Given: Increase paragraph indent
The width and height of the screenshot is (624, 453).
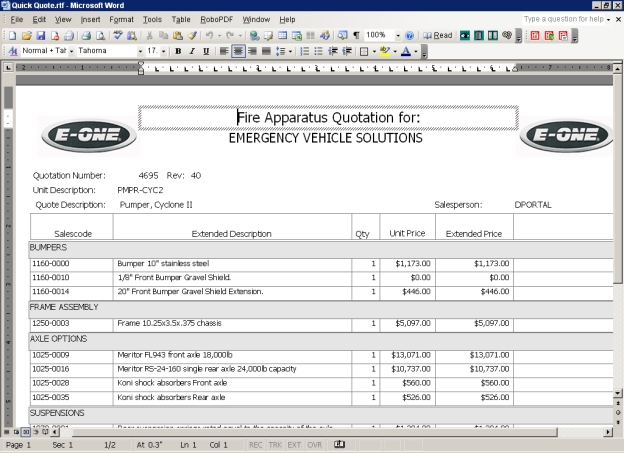Looking at the screenshot, I should [x=347, y=51].
